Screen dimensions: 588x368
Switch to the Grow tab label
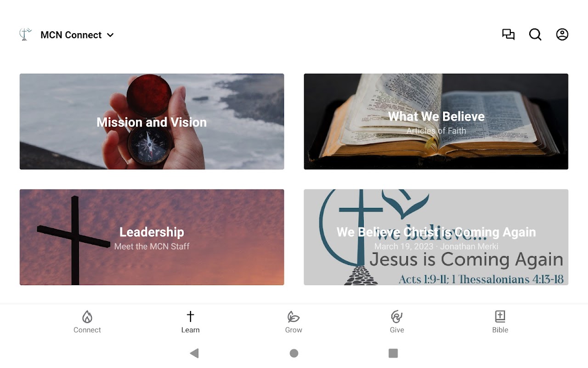pyautogui.click(x=294, y=330)
